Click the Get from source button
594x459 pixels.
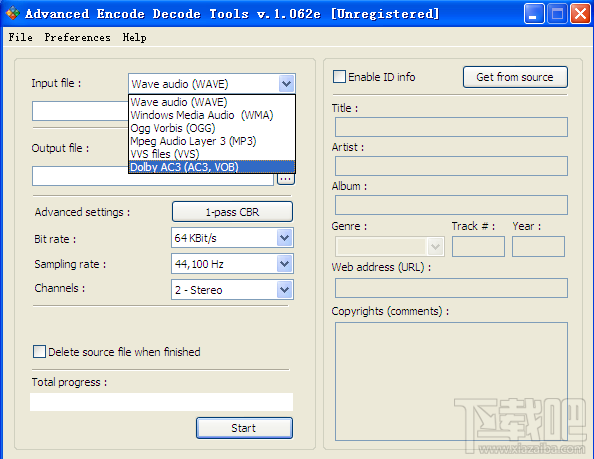[515, 77]
